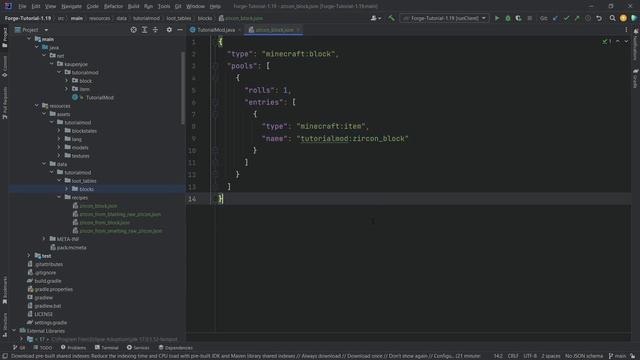Click tutorialmod:zircon_block value in editor
The height and width of the screenshot is (360, 640).
click(352, 138)
